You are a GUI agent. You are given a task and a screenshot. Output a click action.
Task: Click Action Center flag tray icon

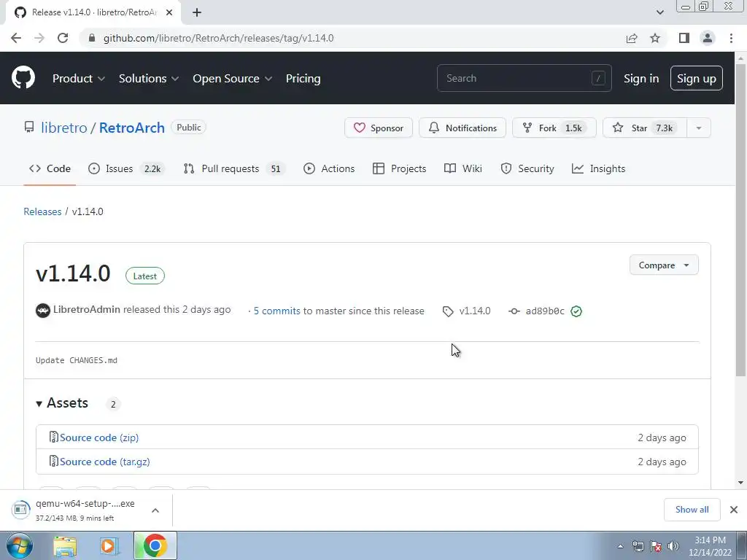coord(656,546)
